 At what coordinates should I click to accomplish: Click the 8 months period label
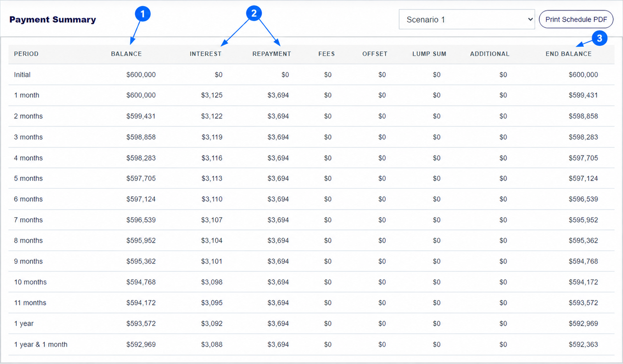click(x=28, y=241)
